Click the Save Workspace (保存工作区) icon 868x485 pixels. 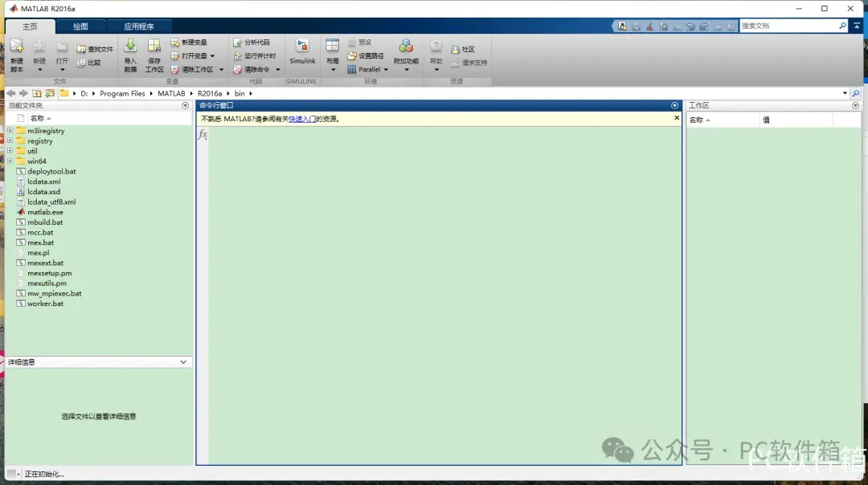click(154, 46)
